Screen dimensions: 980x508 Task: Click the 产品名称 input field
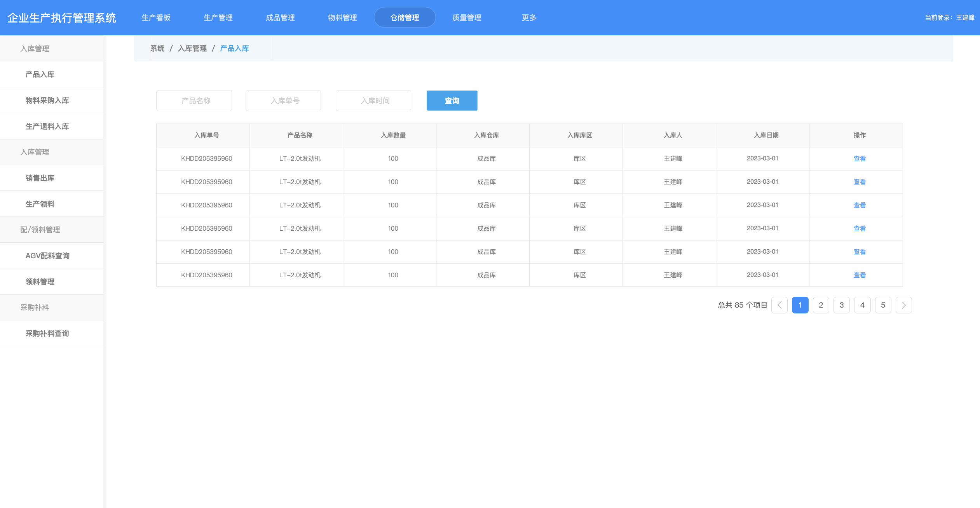194,101
